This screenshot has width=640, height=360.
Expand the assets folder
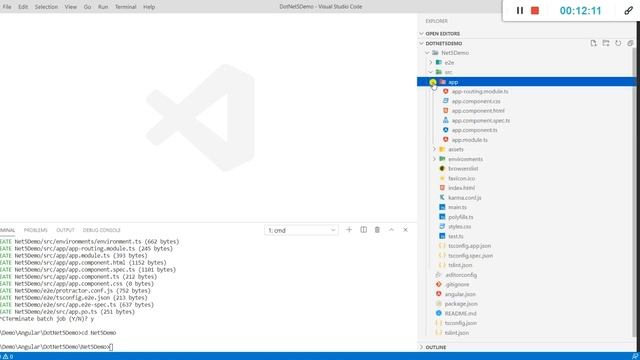(434, 149)
